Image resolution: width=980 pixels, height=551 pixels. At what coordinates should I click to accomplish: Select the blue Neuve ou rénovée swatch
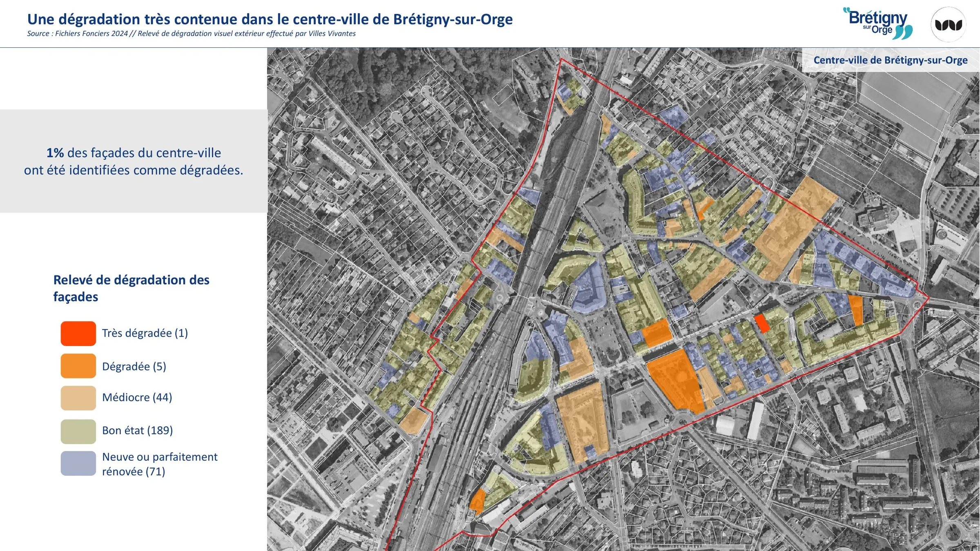pos(78,463)
